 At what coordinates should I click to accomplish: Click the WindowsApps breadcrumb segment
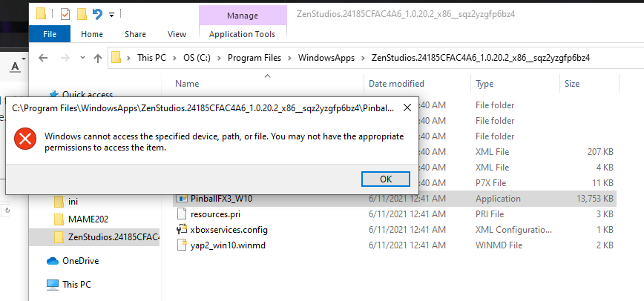click(x=326, y=58)
